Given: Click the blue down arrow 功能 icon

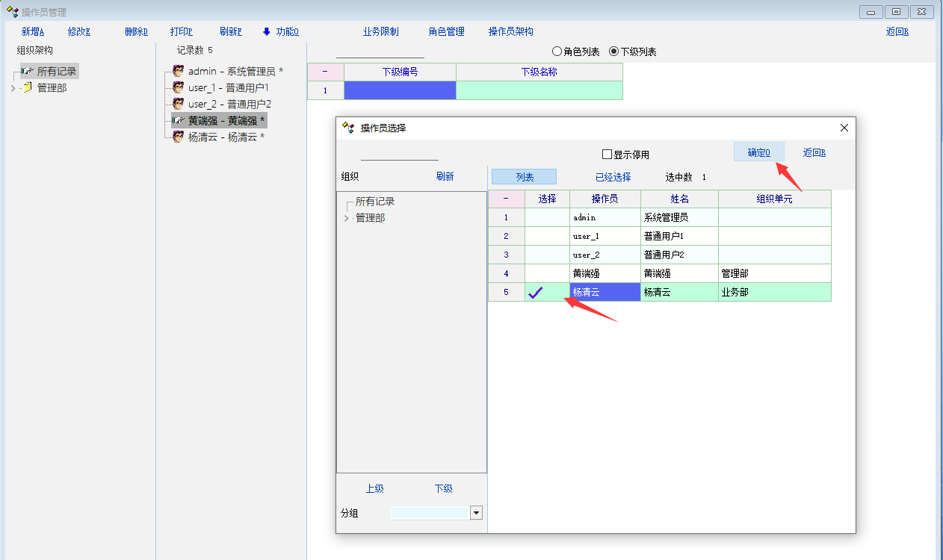Looking at the screenshot, I should tap(267, 31).
